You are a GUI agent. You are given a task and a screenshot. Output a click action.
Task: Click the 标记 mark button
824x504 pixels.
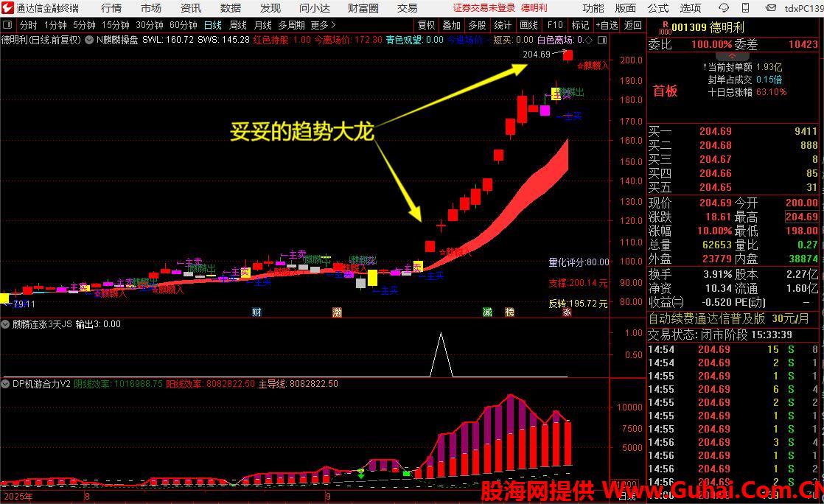click(x=580, y=25)
